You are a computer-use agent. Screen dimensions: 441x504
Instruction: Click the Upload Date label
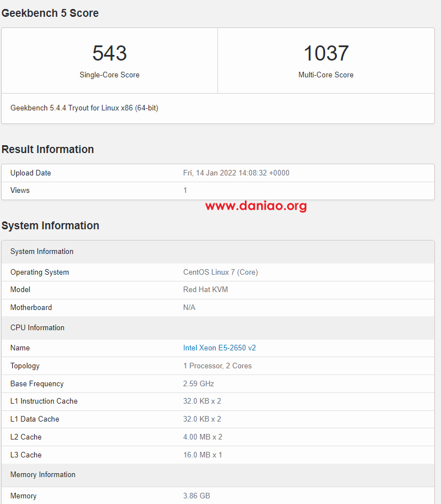click(30, 173)
